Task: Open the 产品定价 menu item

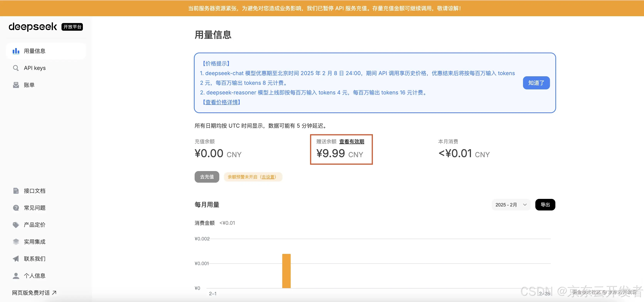Action: point(34,225)
